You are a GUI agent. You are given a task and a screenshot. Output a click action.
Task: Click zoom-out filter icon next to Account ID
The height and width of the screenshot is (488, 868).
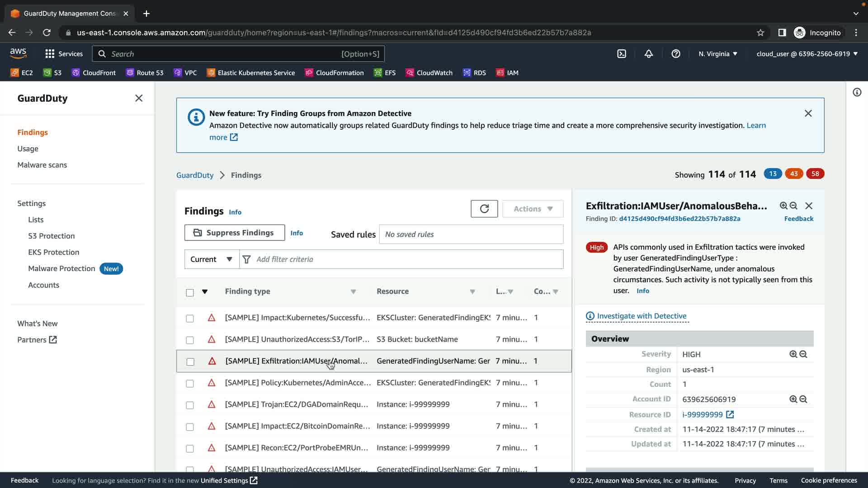(x=803, y=399)
